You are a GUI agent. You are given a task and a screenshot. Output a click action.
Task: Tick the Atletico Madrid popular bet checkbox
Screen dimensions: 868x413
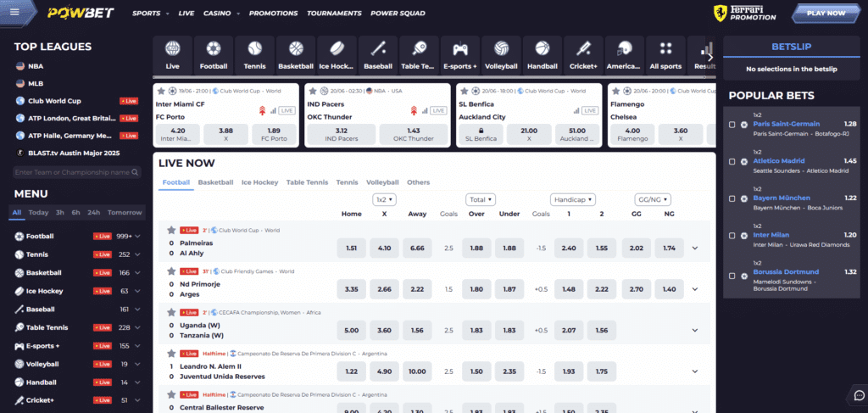point(732,162)
